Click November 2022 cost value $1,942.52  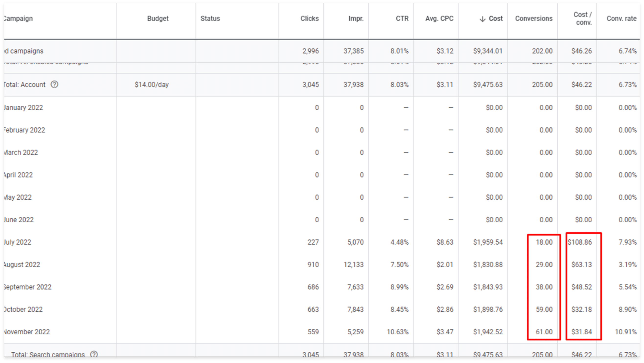tap(487, 332)
